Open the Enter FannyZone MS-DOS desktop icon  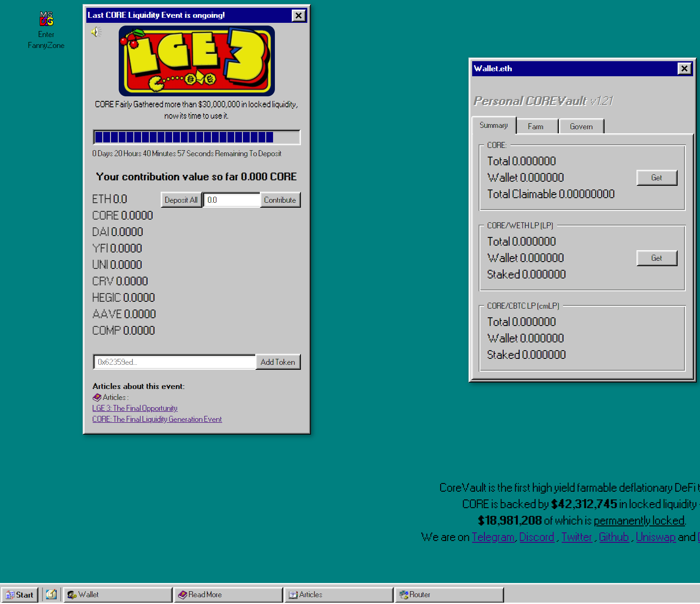[46, 30]
